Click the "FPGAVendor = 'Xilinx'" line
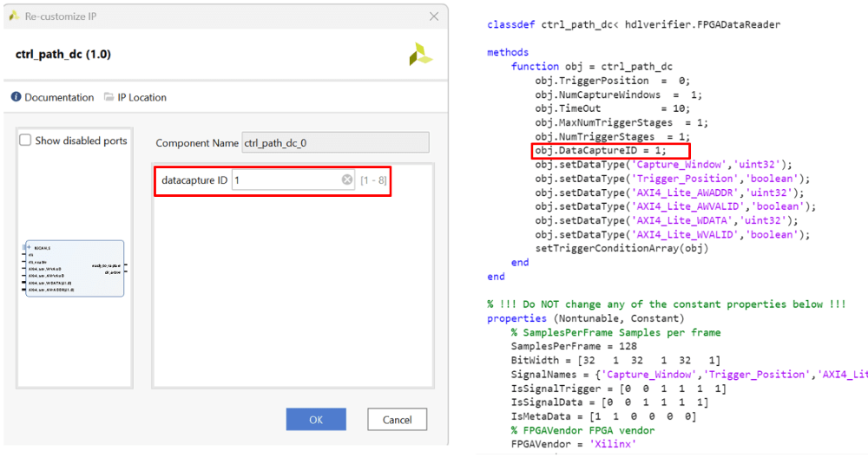Image resolution: width=868 pixels, height=464 pixels. pyautogui.click(x=574, y=444)
